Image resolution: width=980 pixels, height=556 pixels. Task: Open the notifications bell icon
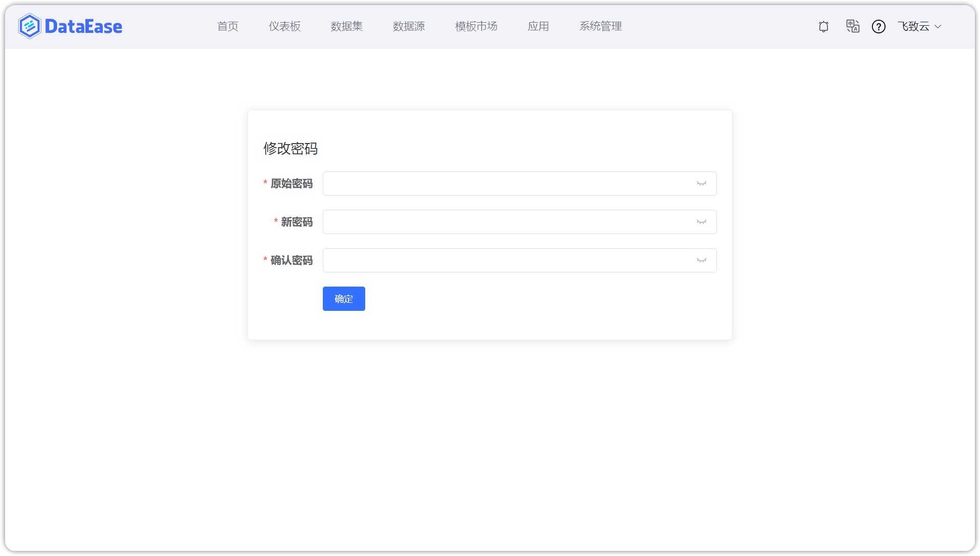tap(823, 26)
